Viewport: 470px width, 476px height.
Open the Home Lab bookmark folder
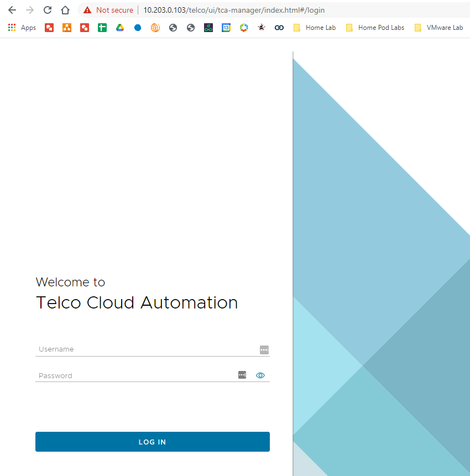coord(315,28)
